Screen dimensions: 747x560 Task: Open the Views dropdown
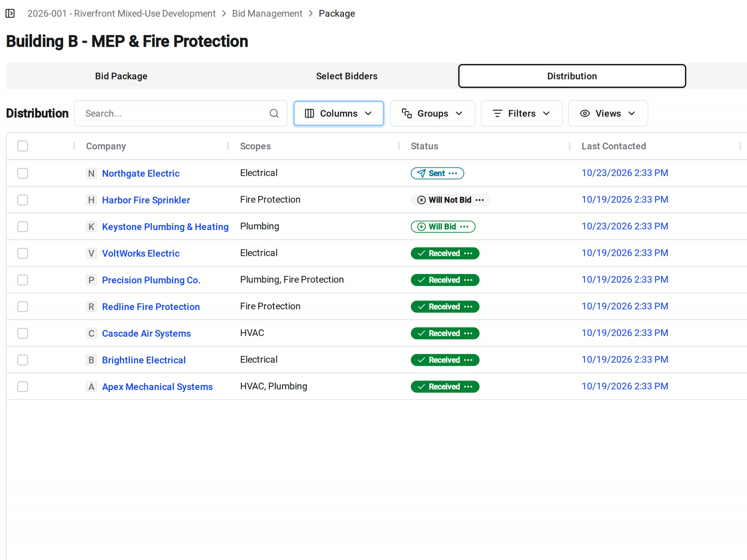(x=608, y=113)
